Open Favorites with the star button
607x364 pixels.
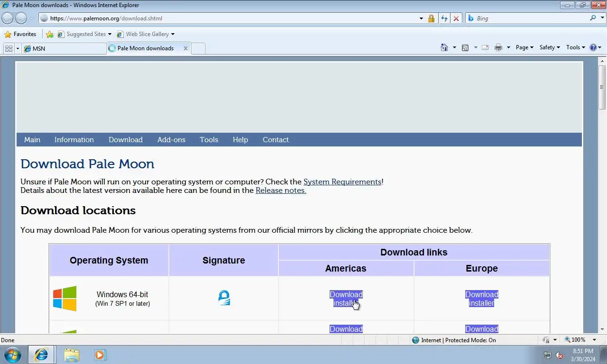point(20,34)
